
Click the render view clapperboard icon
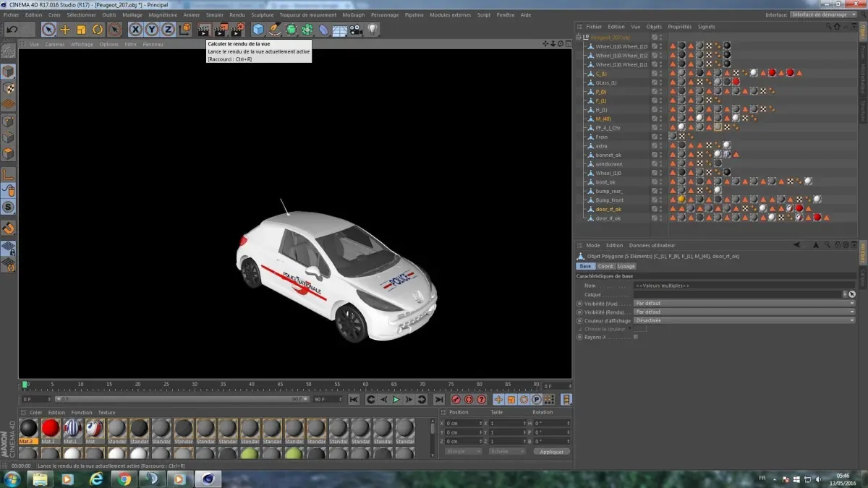click(204, 30)
